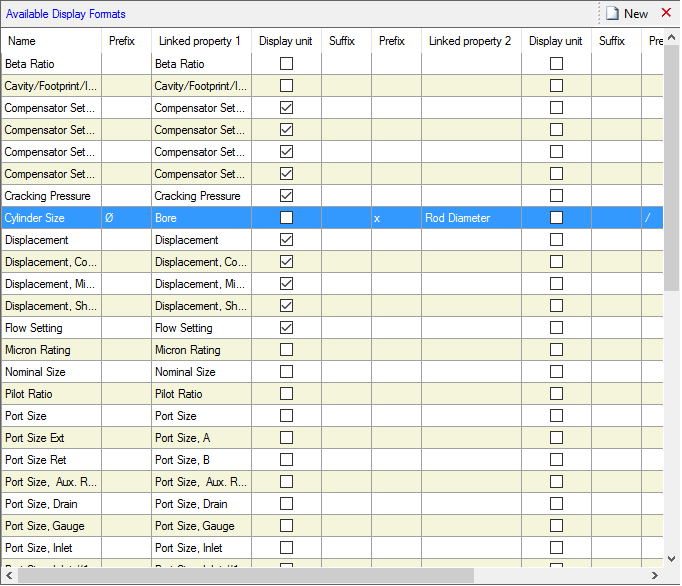Click the Linked property 2 column header
Screen dimensions: 682x586
[x=470, y=41]
